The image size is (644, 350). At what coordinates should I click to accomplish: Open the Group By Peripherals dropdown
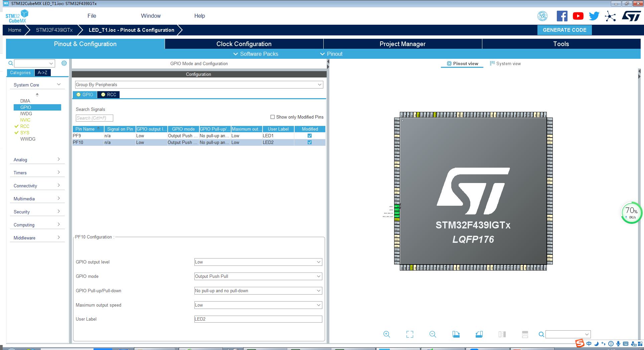[x=319, y=84]
